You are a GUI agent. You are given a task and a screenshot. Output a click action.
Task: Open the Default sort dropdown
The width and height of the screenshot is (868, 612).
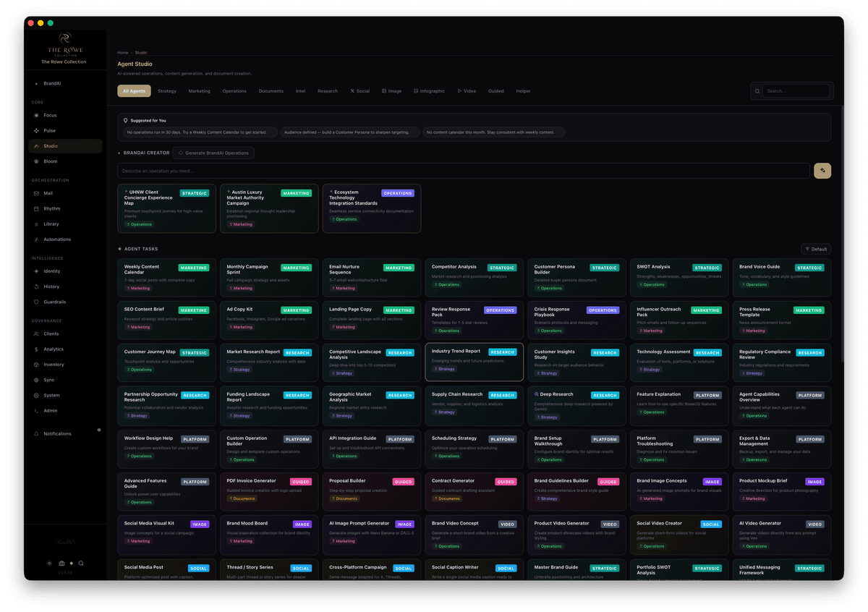click(x=816, y=249)
